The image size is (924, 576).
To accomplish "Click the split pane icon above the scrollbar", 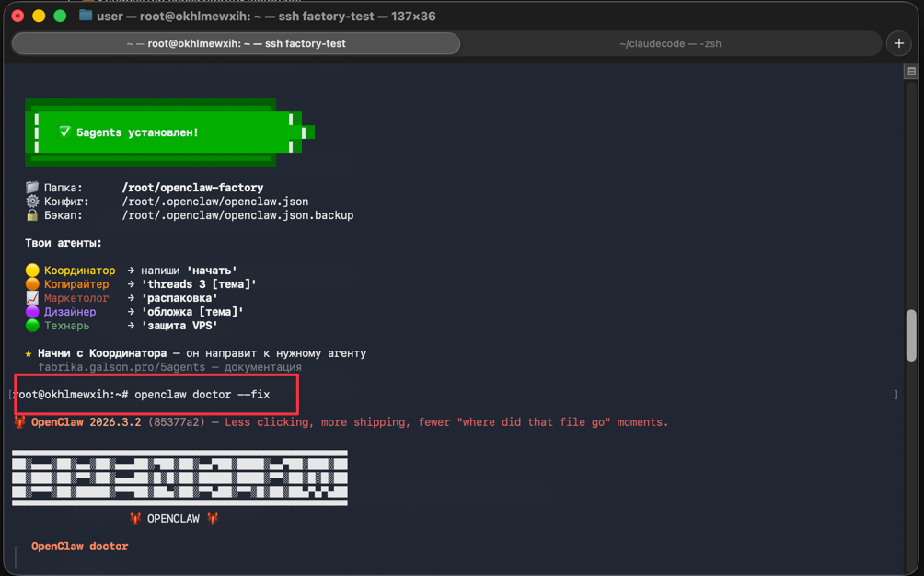I will click(912, 71).
